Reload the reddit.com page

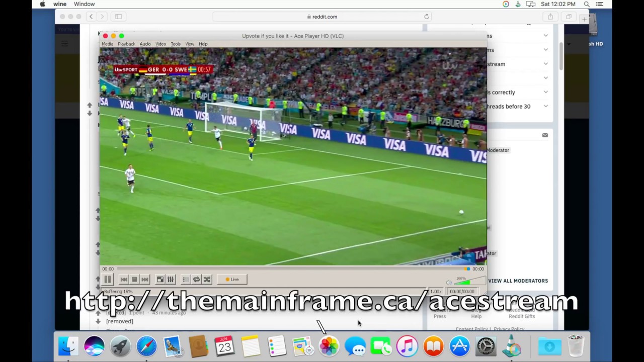(426, 17)
